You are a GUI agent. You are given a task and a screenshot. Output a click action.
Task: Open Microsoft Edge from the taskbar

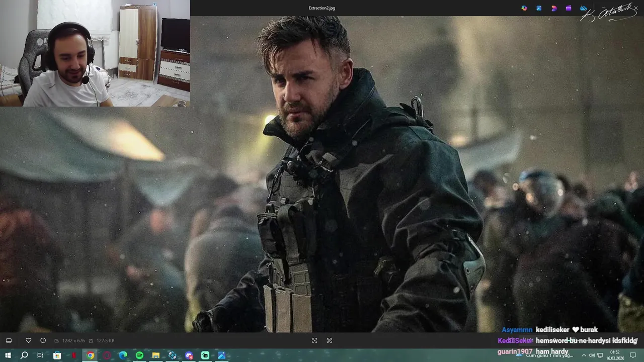(x=123, y=355)
